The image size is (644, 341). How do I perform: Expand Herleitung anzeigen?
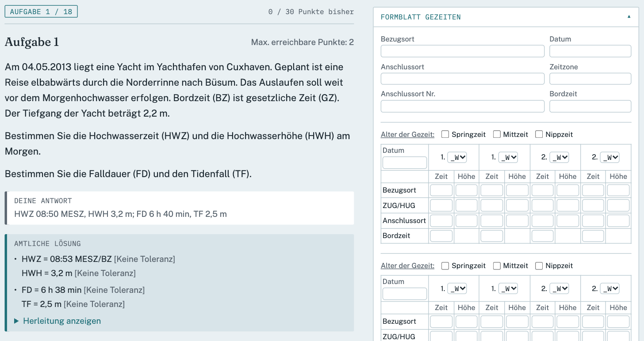pos(57,321)
